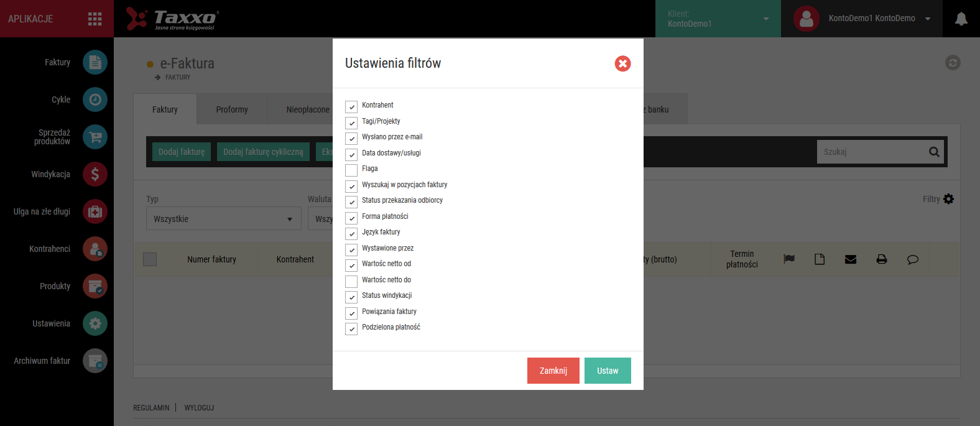Click the refresh icon near e-Faktura

click(953, 62)
